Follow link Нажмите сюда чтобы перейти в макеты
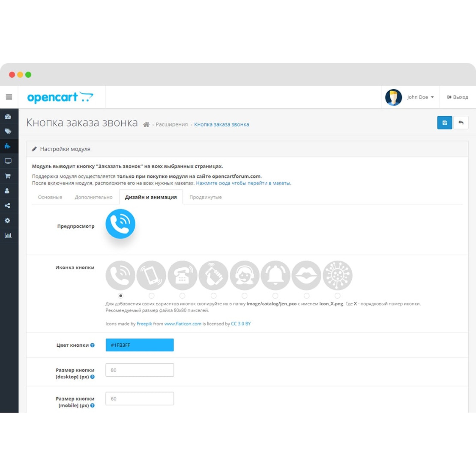 point(243,183)
